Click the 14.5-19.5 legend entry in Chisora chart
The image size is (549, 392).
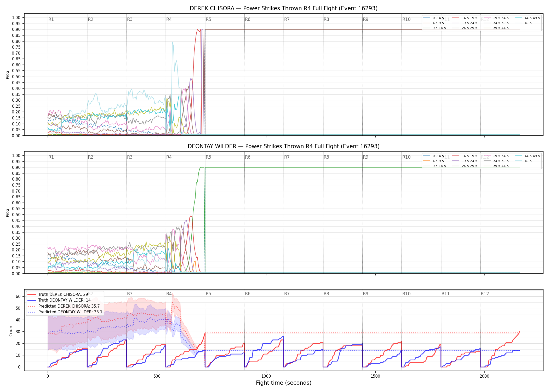[x=465, y=18]
